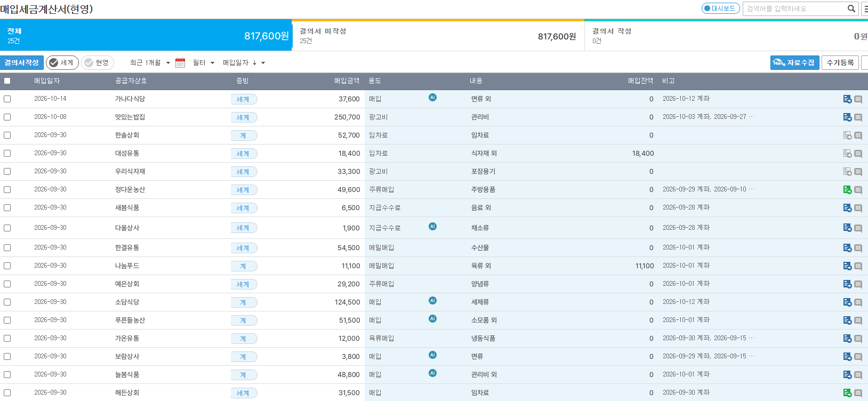The width and height of the screenshot is (868, 401).
Task: Toggle select-all checkbox in table header
Action: pyautogui.click(x=7, y=81)
